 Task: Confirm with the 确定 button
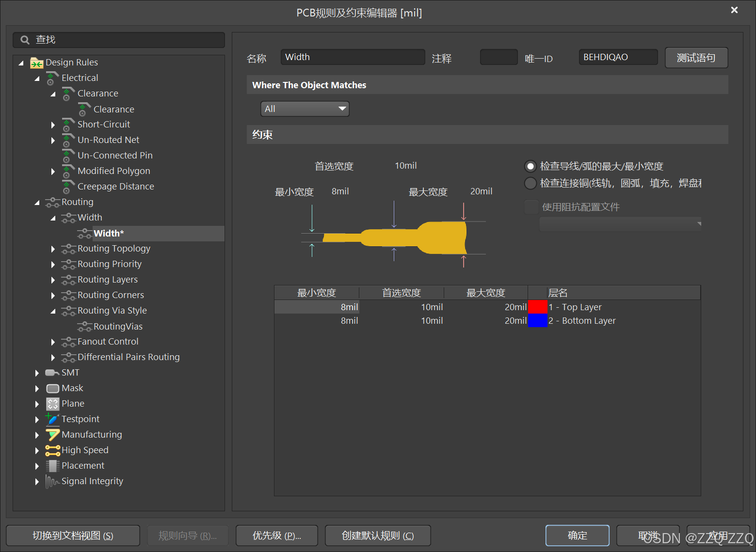(x=578, y=536)
